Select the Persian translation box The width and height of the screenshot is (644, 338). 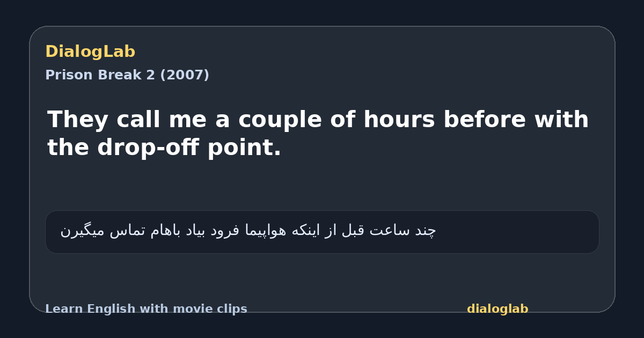click(322, 232)
